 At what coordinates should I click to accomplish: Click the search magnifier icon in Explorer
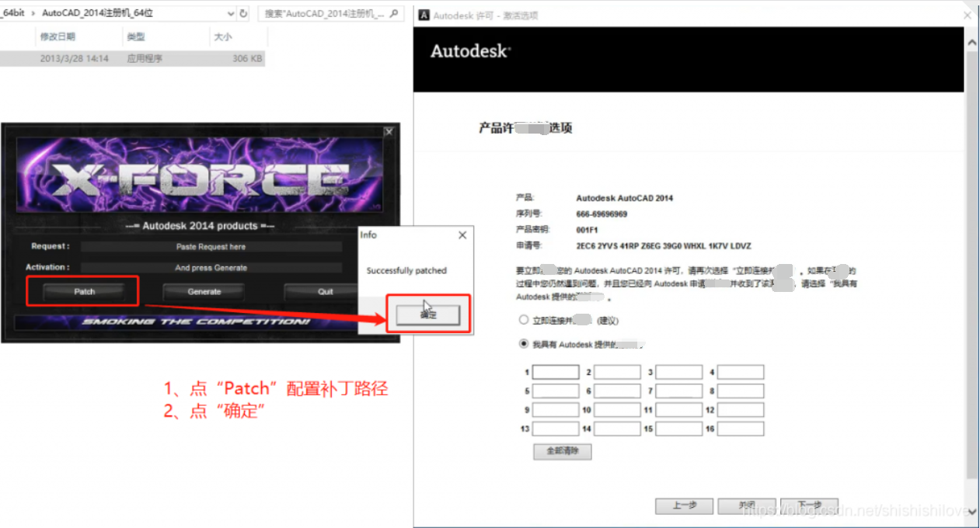(x=395, y=13)
